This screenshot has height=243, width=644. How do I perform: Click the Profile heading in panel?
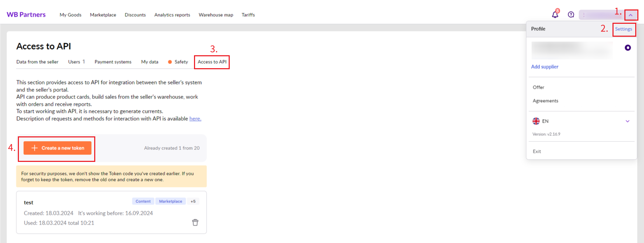tap(538, 29)
